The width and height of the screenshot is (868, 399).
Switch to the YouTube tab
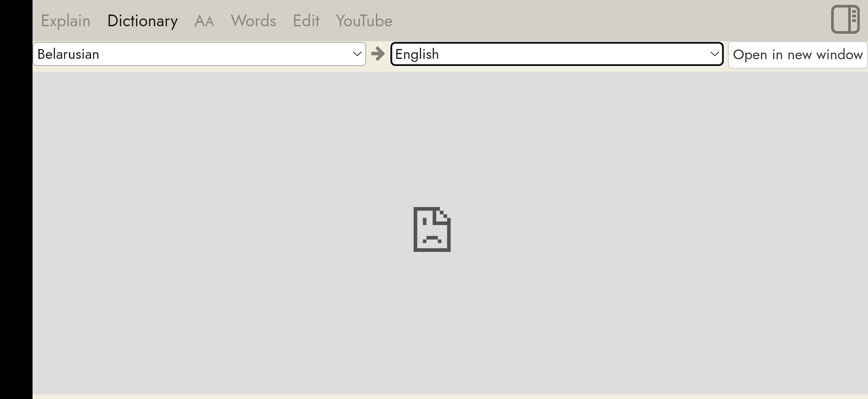click(364, 21)
